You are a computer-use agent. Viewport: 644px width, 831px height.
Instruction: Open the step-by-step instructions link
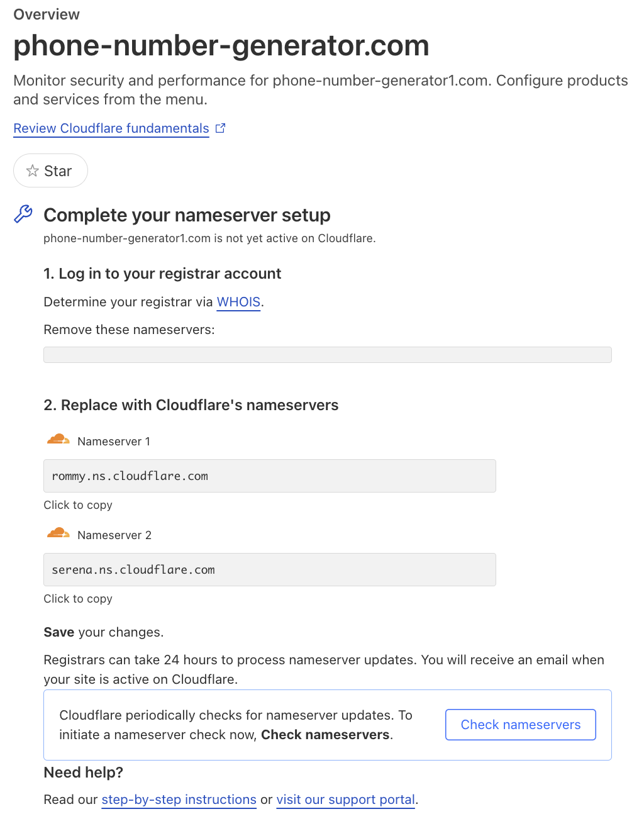click(179, 800)
